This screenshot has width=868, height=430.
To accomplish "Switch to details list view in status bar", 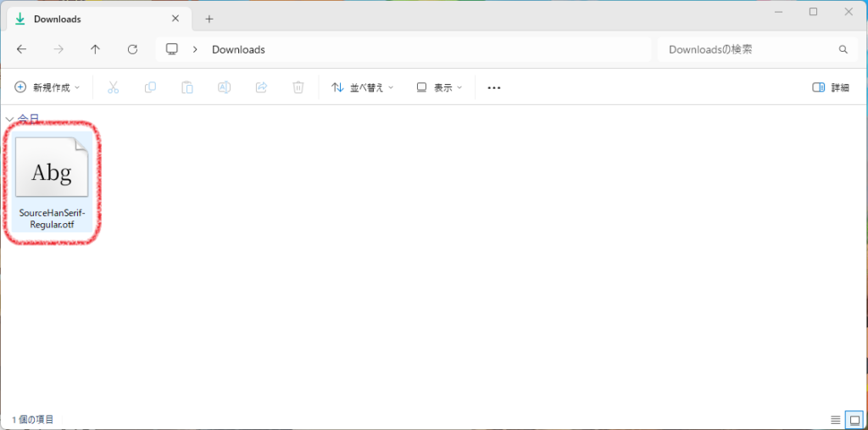I will point(835,420).
